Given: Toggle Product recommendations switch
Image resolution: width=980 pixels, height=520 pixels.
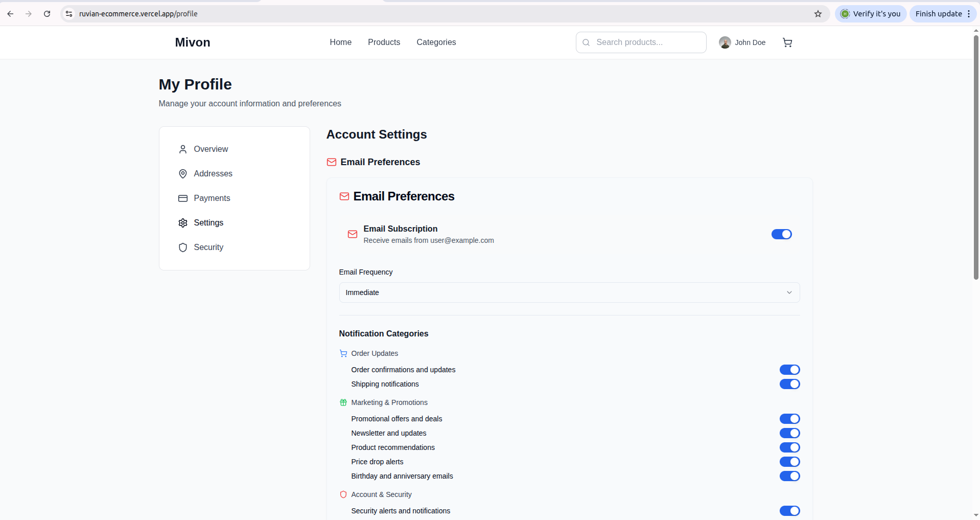Looking at the screenshot, I should coord(790,447).
